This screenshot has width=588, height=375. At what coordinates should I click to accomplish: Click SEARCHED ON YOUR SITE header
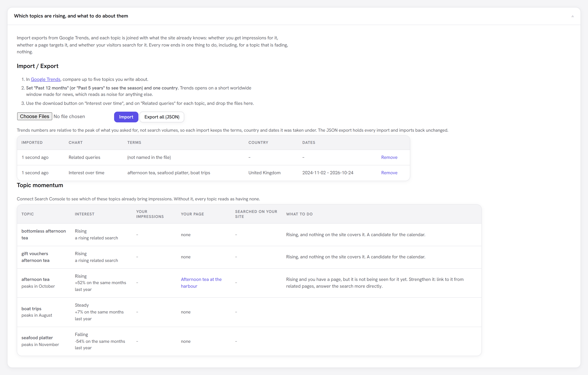tap(256, 214)
